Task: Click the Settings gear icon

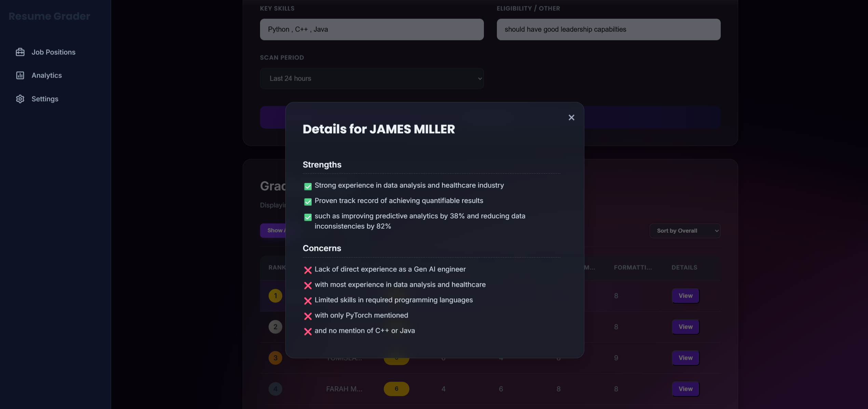Action: click(x=20, y=99)
